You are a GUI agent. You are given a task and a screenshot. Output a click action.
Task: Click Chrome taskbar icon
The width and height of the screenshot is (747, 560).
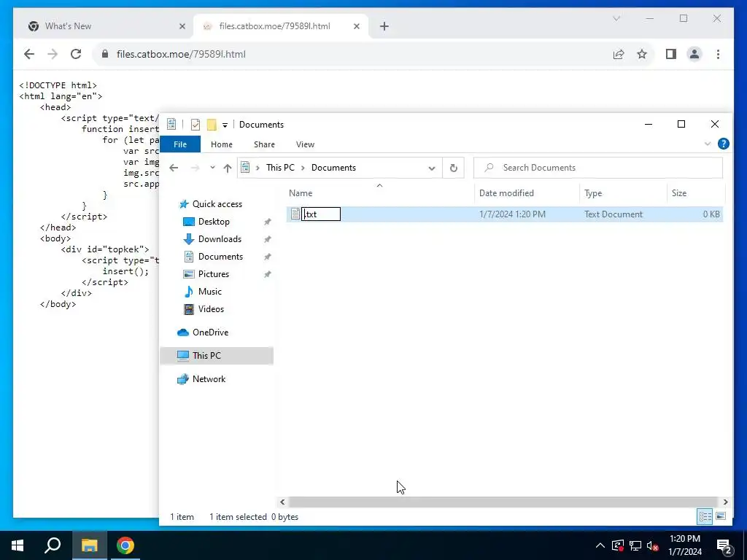tap(125, 545)
